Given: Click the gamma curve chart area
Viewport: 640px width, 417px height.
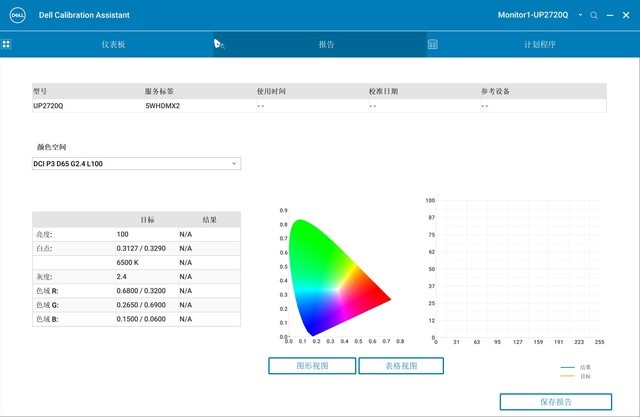Looking at the screenshot, I should pos(518,269).
